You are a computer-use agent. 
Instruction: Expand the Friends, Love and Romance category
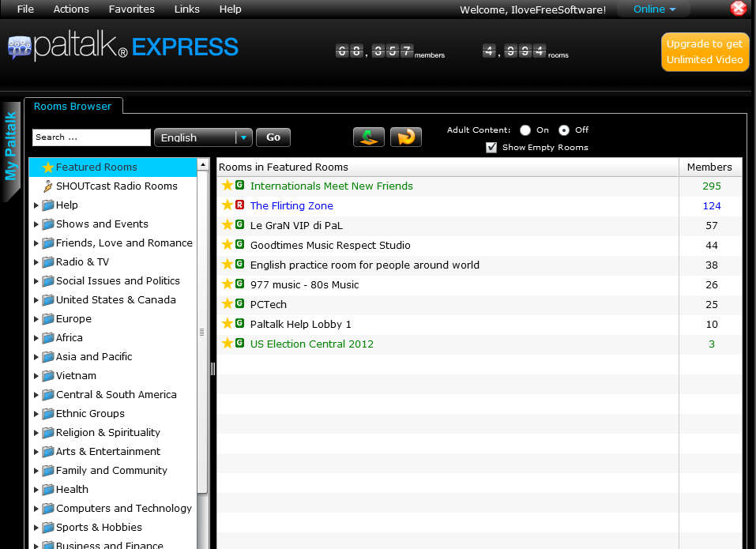(x=36, y=243)
